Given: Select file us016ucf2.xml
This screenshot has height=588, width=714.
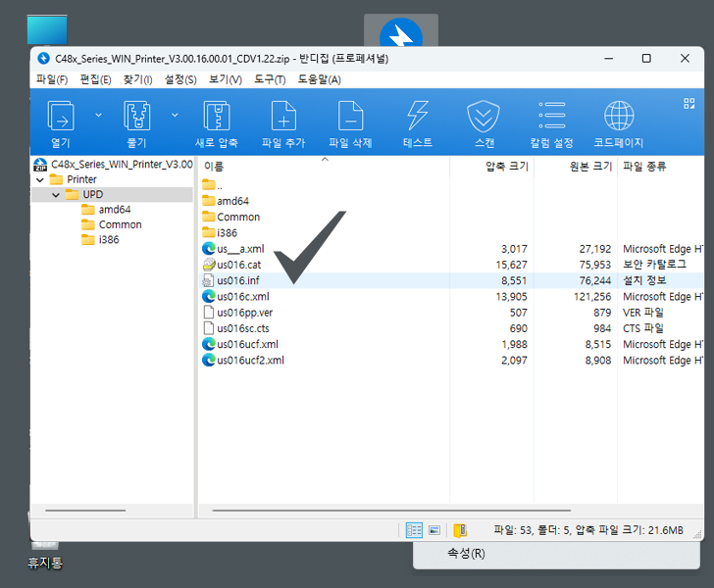Looking at the screenshot, I should 243,360.
